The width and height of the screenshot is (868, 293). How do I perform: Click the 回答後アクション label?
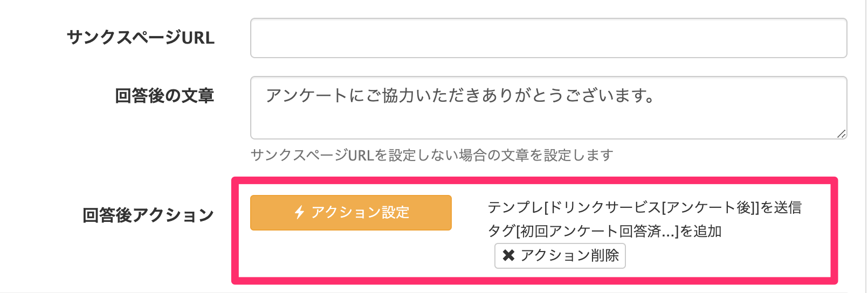[x=148, y=215]
